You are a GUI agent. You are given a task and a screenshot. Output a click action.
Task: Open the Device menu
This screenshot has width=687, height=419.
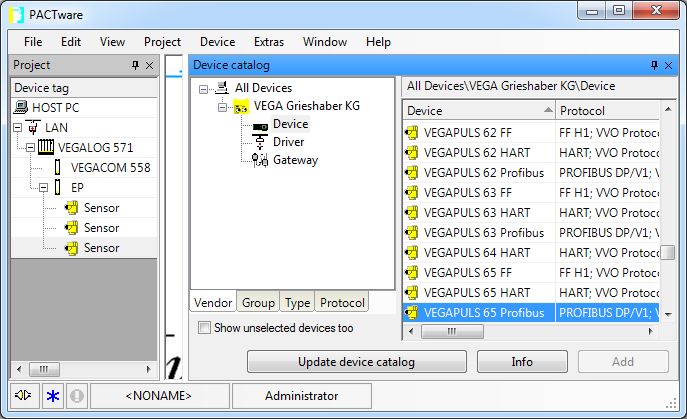[x=217, y=42]
